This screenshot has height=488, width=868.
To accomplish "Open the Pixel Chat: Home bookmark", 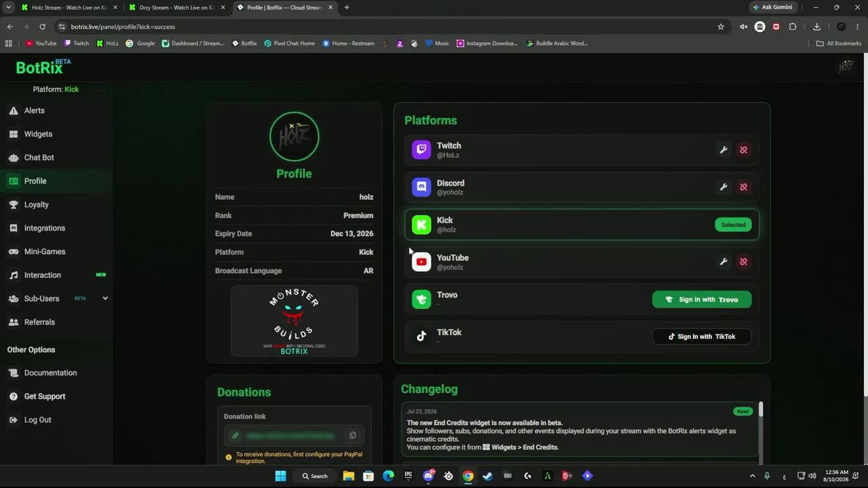I will click(290, 43).
